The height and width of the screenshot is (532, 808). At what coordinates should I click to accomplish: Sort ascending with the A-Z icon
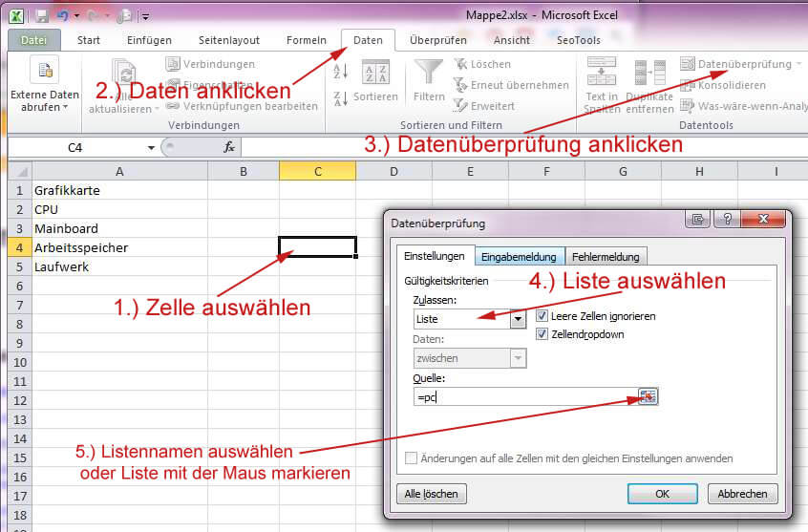341,71
